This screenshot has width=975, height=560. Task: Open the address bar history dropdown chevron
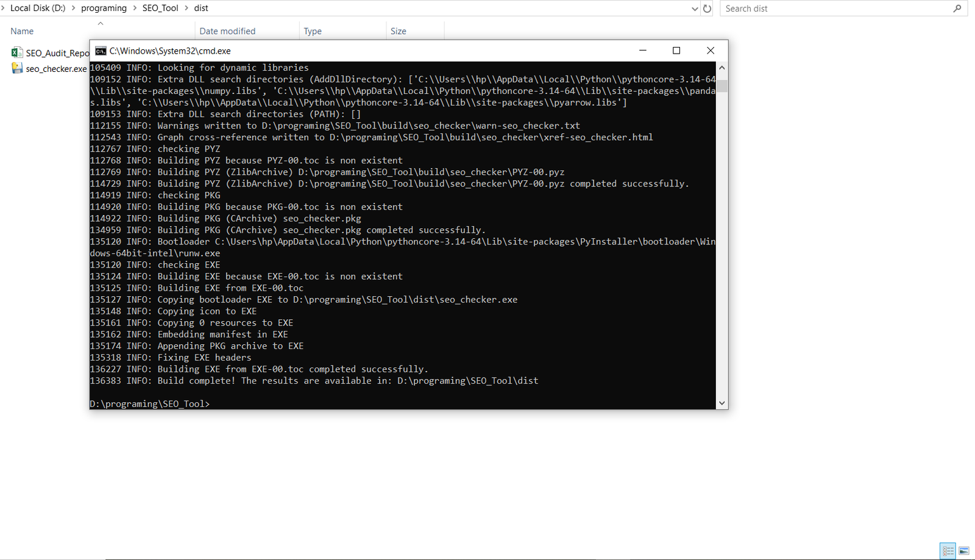[694, 8]
